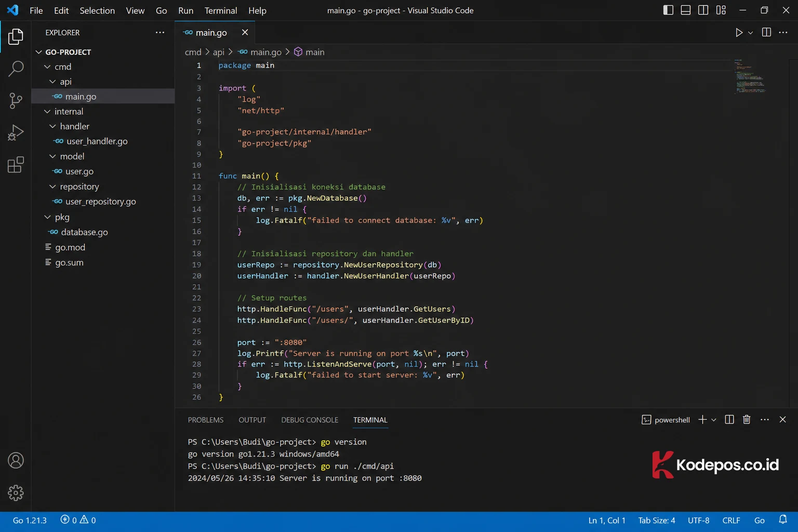Image resolution: width=798 pixels, height=532 pixels.
Task: Open run options dropdown arrow beside play
Action: 750,33
